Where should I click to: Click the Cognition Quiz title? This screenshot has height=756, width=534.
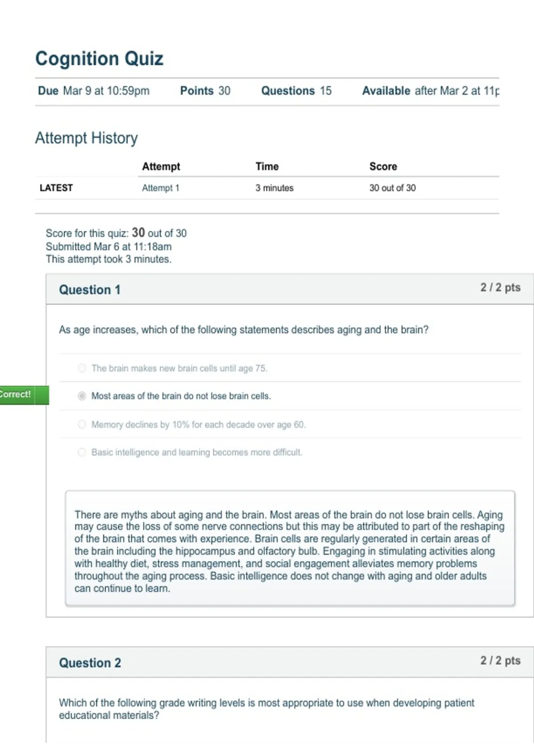coord(99,59)
